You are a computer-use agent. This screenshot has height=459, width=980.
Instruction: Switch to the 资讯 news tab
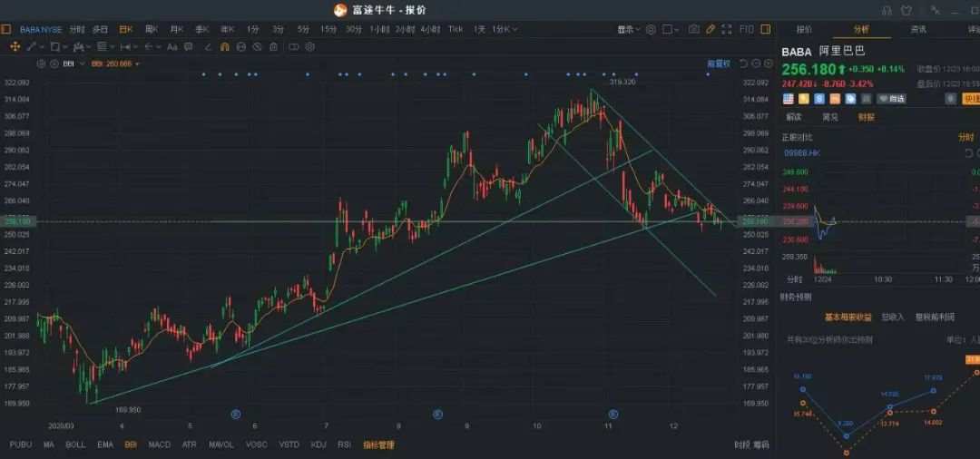(x=918, y=29)
